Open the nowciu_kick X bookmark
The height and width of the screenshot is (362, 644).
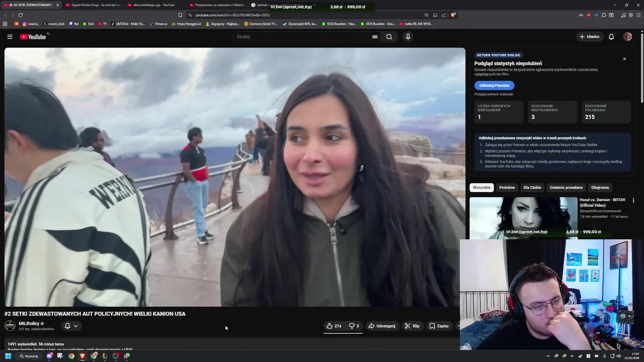(54, 24)
